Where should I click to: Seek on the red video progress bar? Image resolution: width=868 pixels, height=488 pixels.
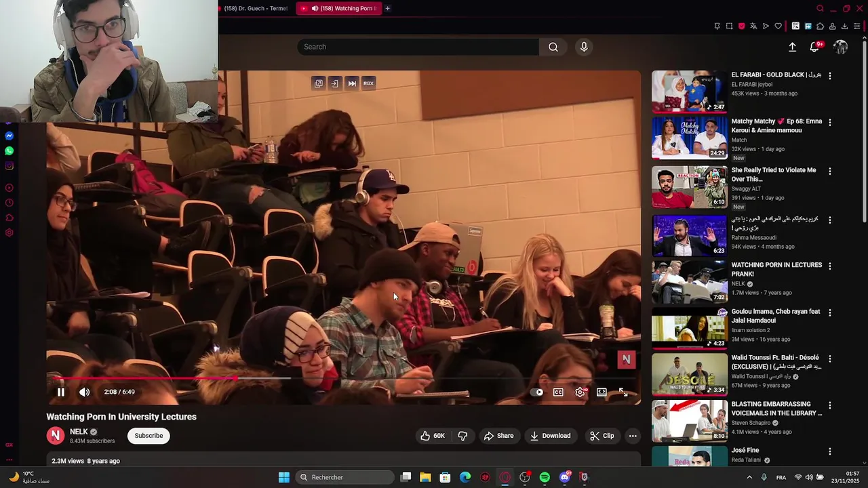144,378
